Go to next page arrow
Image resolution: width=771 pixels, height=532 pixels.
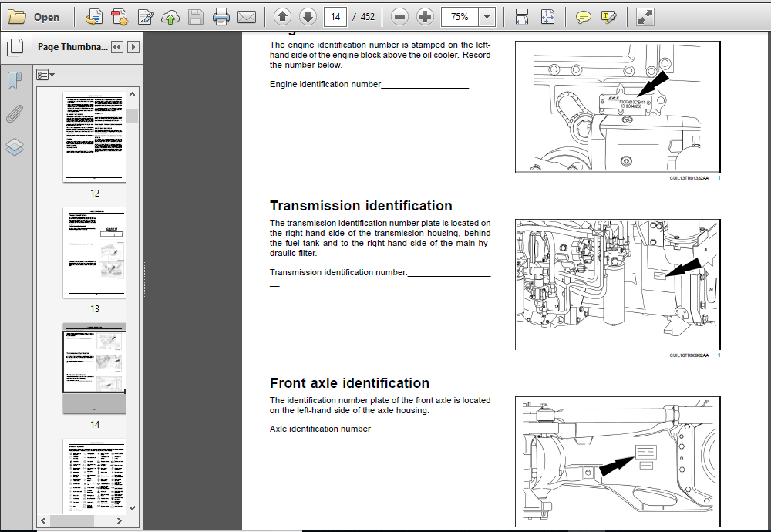click(x=308, y=17)
